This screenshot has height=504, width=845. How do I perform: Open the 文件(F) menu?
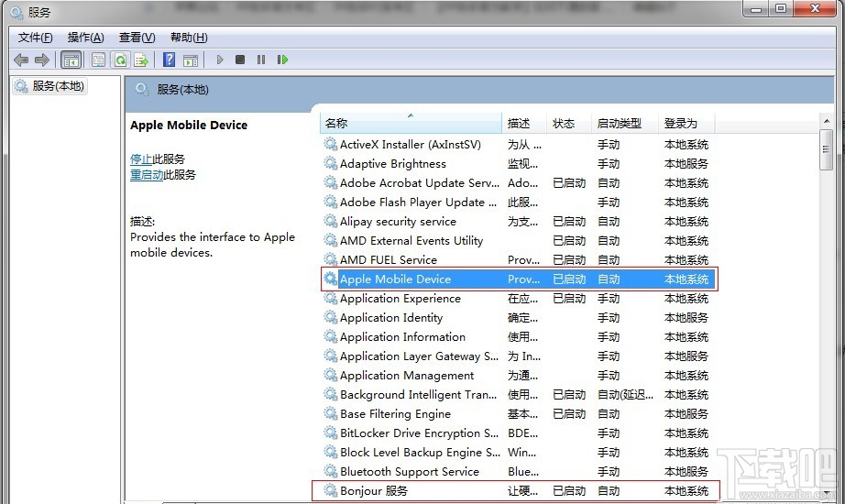(x=35, y=38)
